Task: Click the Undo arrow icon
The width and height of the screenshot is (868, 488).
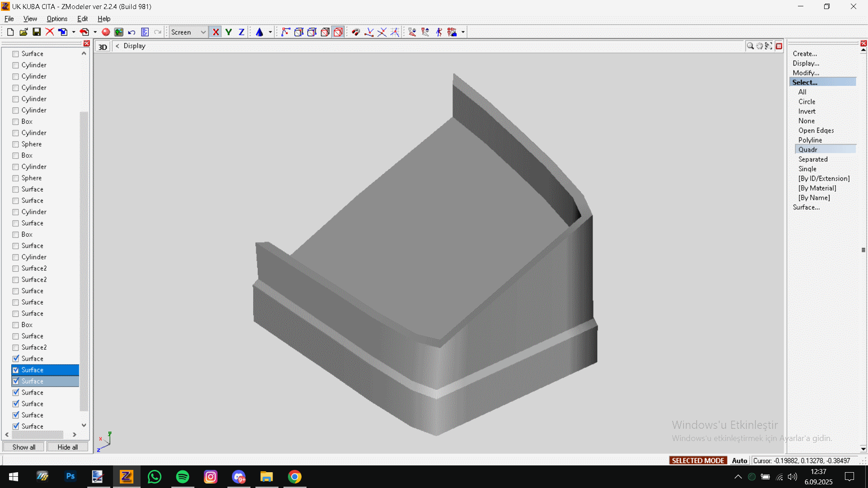Action: pyautogui.click(x=132, y=32)
